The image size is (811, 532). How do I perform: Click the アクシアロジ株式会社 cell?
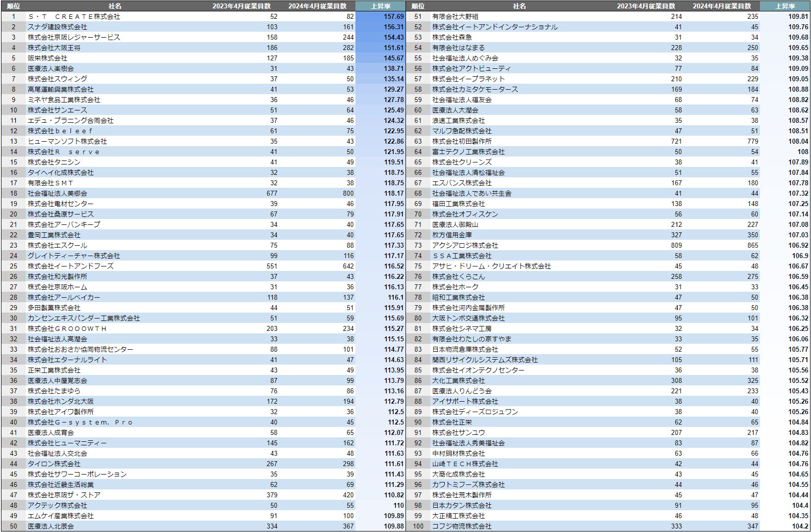click(x=465, y=245)
